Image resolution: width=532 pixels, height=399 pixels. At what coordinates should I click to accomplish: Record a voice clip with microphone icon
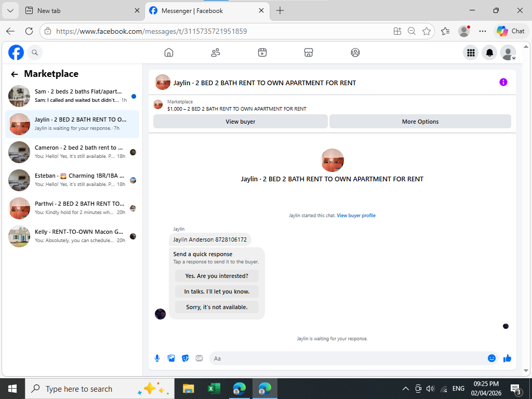tap(157, 358)
